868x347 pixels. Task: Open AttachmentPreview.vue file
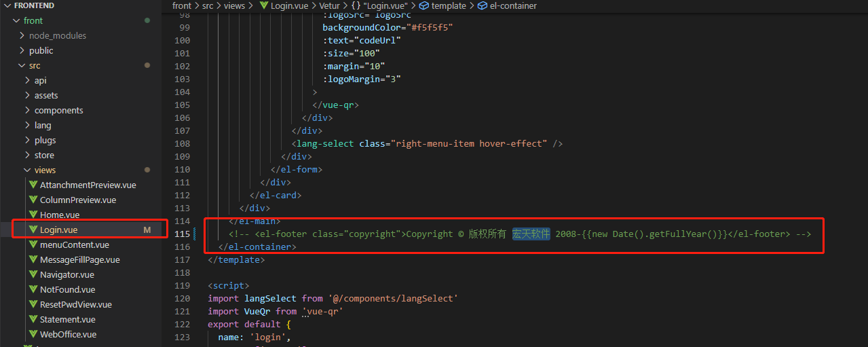(x=88, y=185)
